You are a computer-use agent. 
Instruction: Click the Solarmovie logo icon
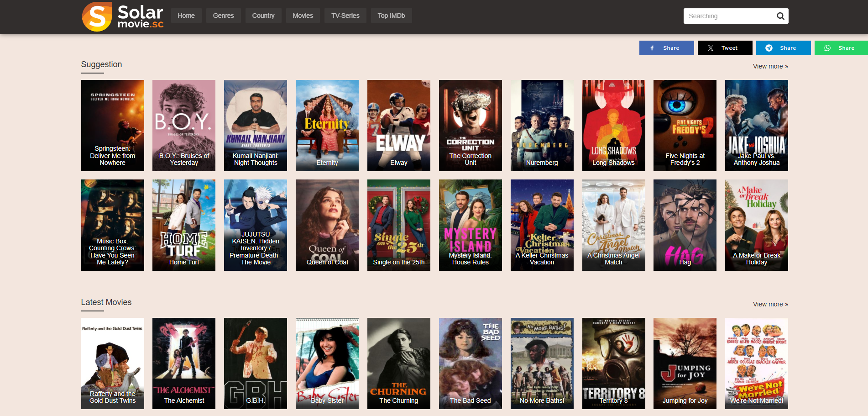(x=97, y=16)
